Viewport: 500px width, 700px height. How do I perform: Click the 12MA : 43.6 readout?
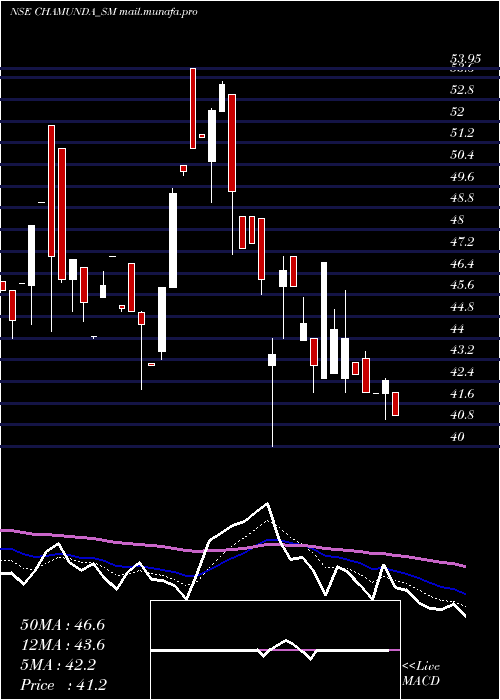pos(62,645)
